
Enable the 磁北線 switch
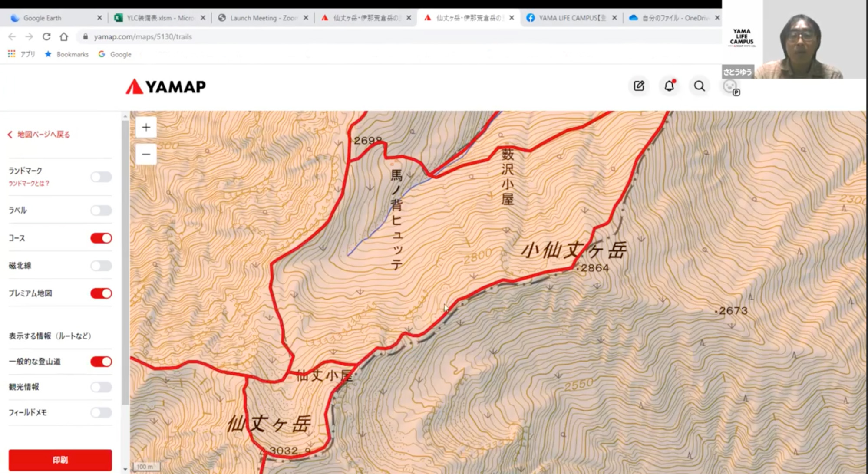point(101,266)
